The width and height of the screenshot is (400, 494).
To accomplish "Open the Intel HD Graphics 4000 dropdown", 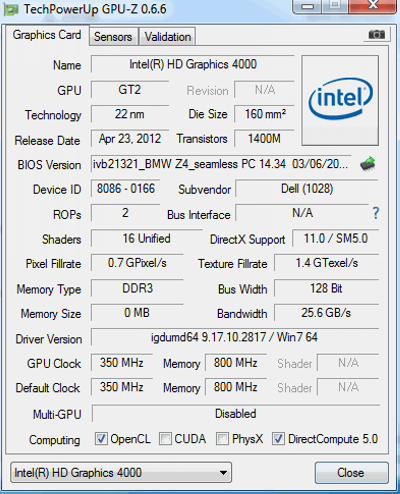I will tap(121, 472).
